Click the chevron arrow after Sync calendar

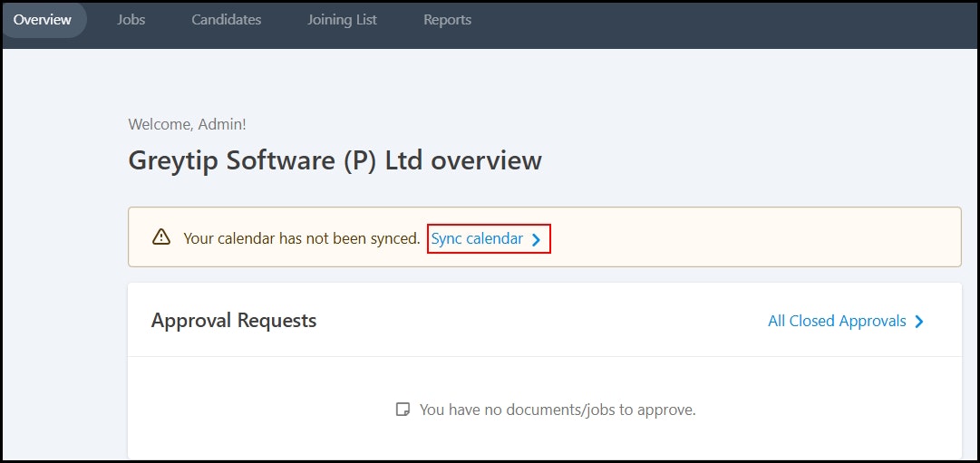point(536,239)
